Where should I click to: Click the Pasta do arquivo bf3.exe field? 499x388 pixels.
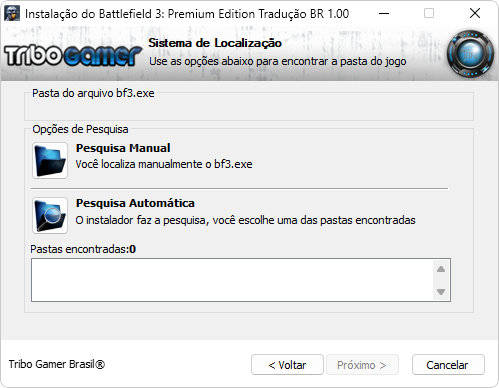[249, 107]
